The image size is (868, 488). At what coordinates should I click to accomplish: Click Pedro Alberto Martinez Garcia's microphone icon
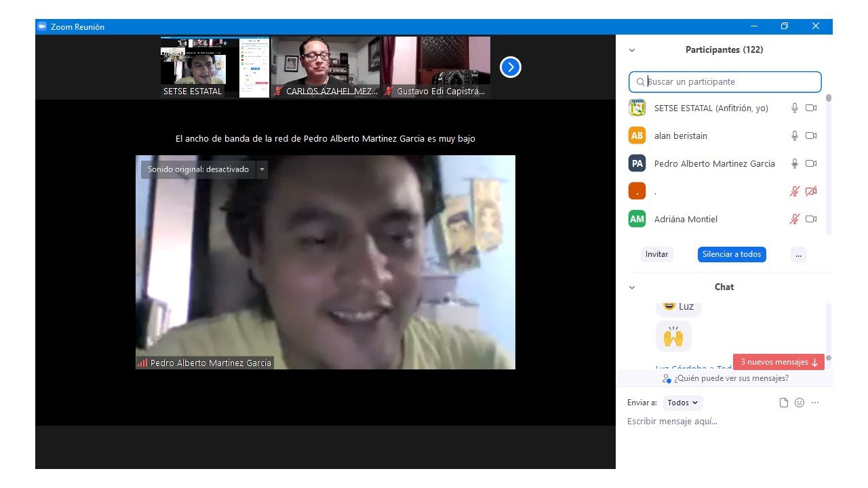[x=795, y=163]
